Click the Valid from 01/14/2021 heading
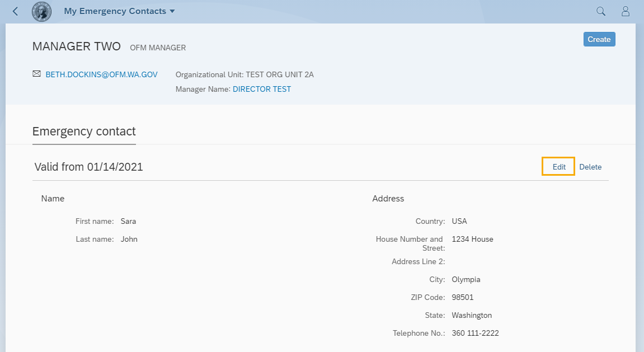Viewport: 644px width, 352px height. (88, 167)
